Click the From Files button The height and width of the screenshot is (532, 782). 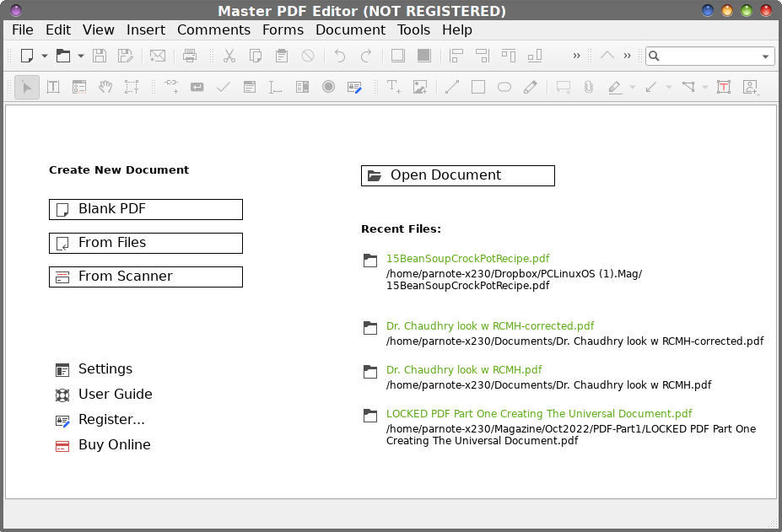146,244
